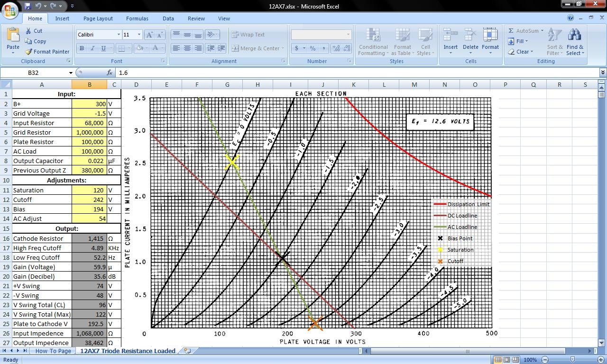Click the Cut scissors icon
Image resolution: width=607 pixels, height=364 pixels.
coord(28,31)
